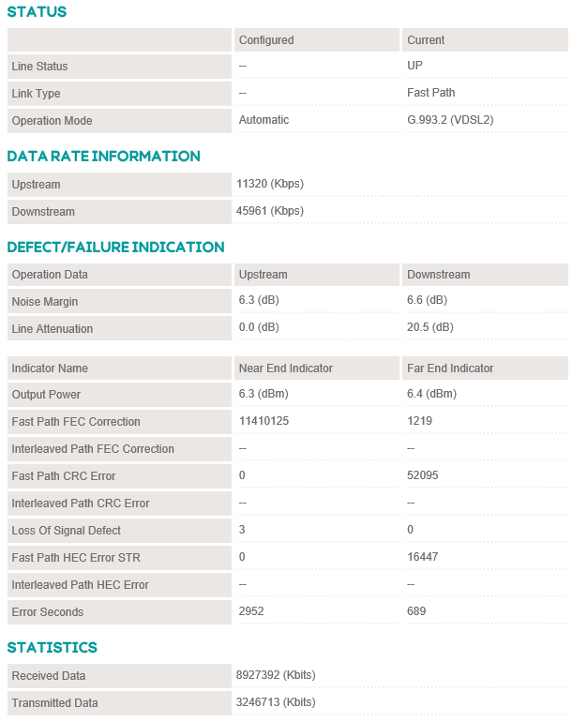Click the Upstream rate value 11320 Kbps

tap(271, 184)
